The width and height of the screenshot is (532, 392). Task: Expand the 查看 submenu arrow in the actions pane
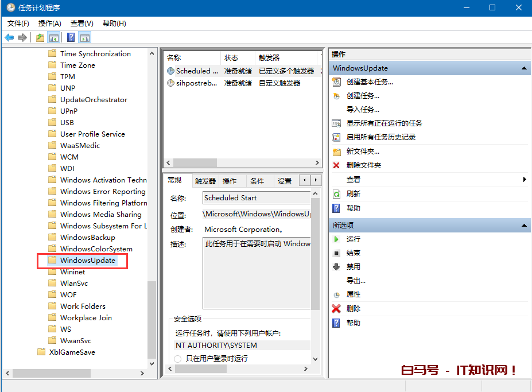(x=525, y=180)
